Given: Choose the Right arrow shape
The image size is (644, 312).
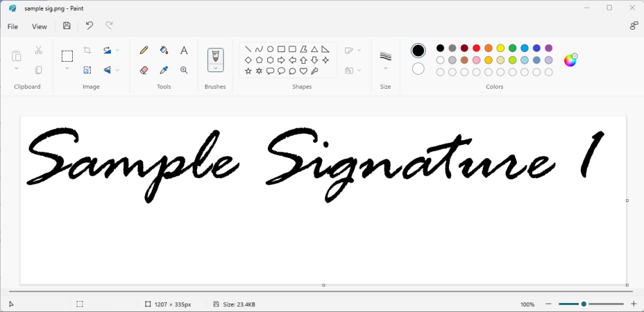Looking at the screenshot, I should point(281,60).
